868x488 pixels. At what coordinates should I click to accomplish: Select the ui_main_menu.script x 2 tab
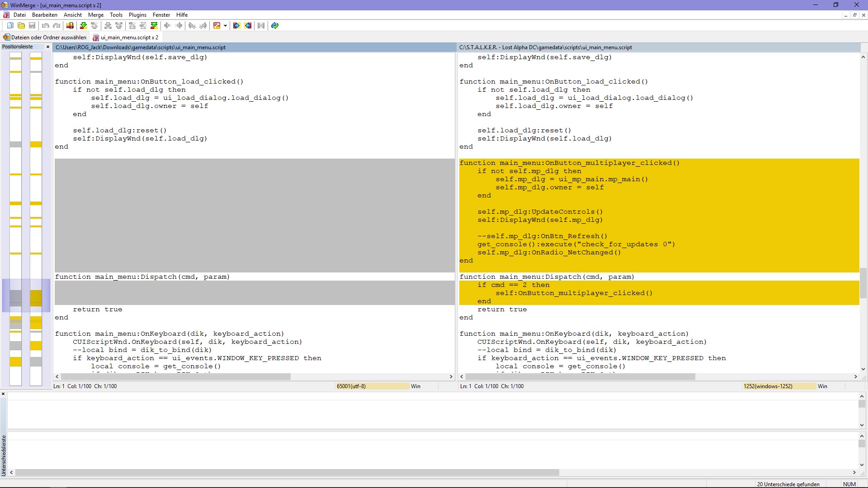tap(126, 38)
